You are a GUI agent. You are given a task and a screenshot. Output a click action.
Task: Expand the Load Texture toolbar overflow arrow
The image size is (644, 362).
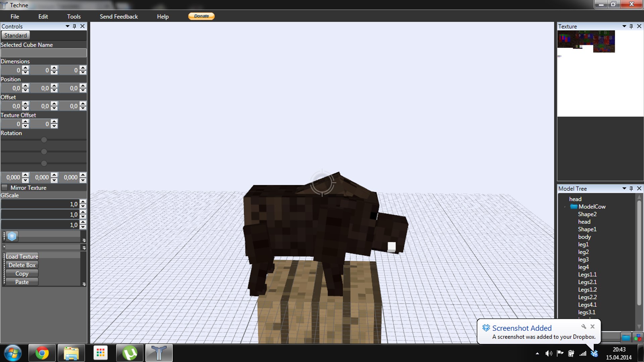coord(84,284)
